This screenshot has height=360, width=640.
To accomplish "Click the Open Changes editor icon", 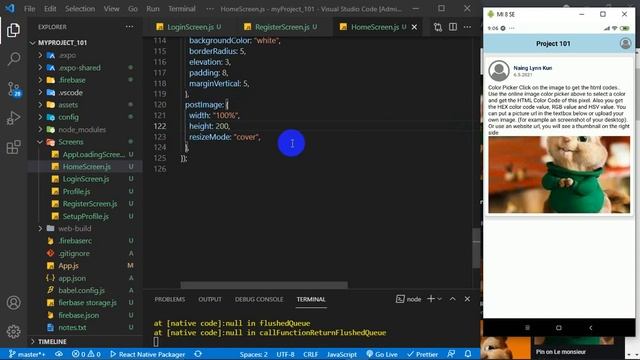I will [x=438, y=27].
